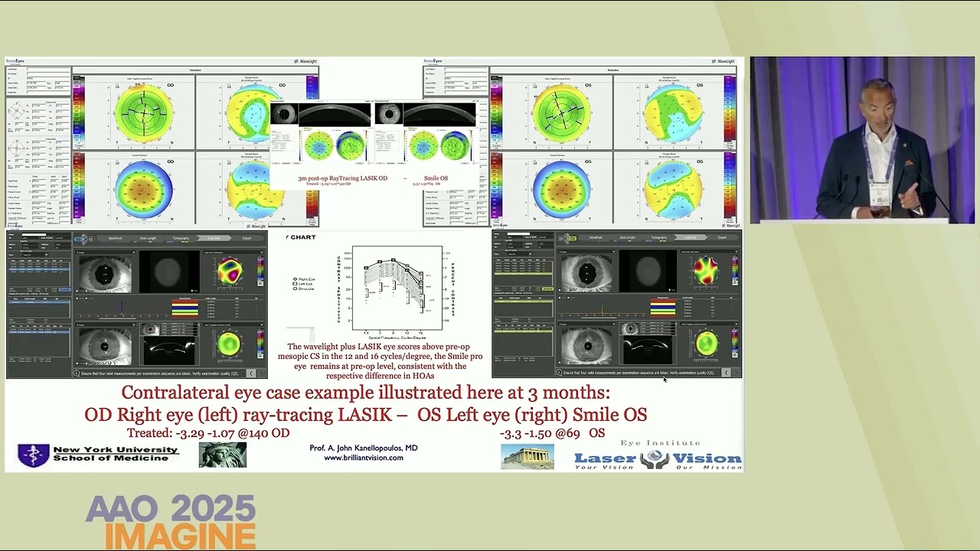Open www.brilliantvision.com link
980x551 pixels.
click(364, 458)
